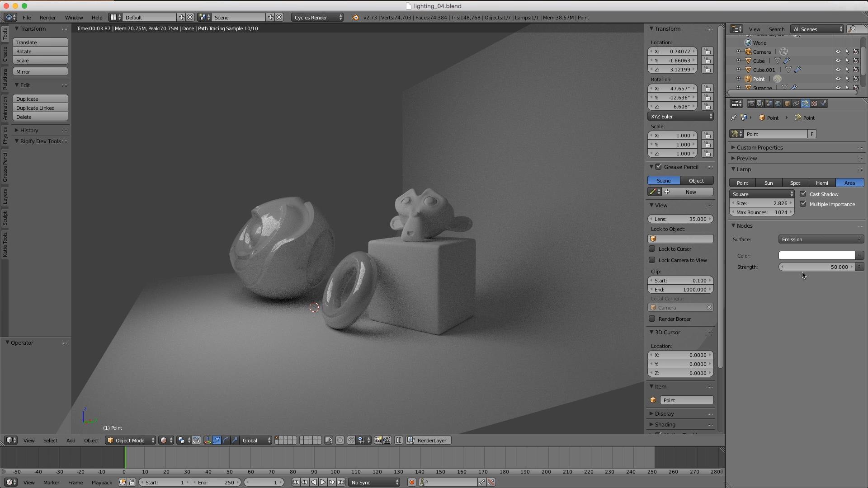Image resolution: width=868 pixels, height=488 pixels.
Task: Open the Cycles Render engine dropdown
Action: pyautogui.click(x=317, y=17)
